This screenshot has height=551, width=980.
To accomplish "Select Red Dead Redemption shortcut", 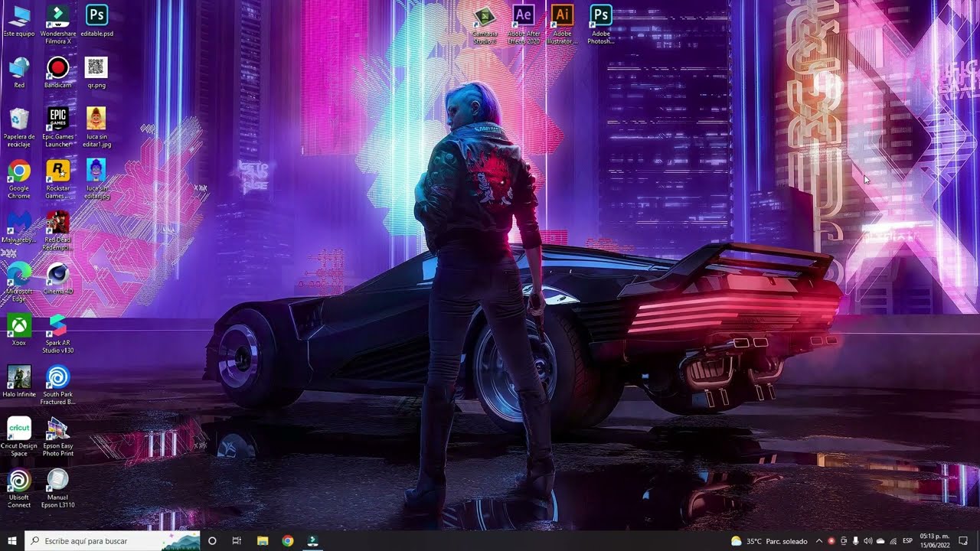I will (x=58, y=231).
